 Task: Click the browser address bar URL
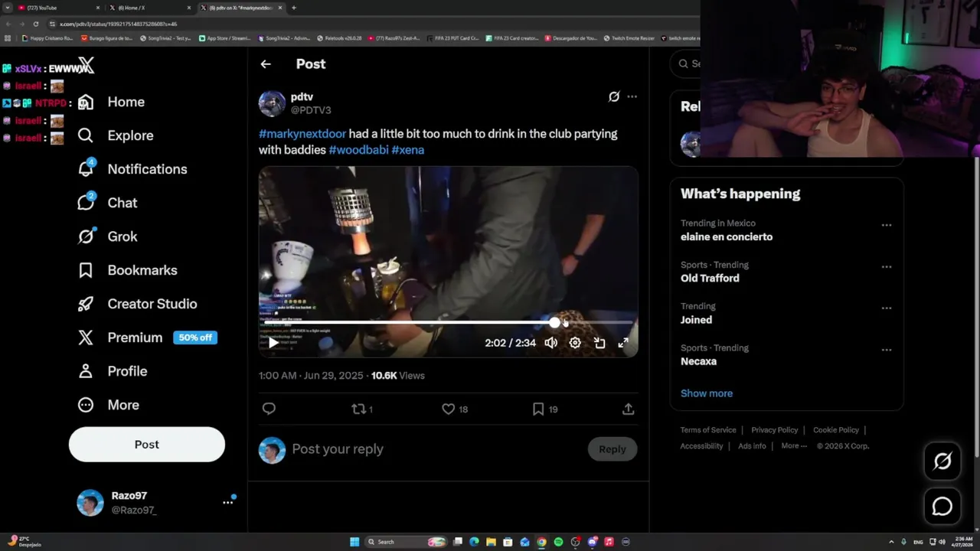(x=119, y=24)
